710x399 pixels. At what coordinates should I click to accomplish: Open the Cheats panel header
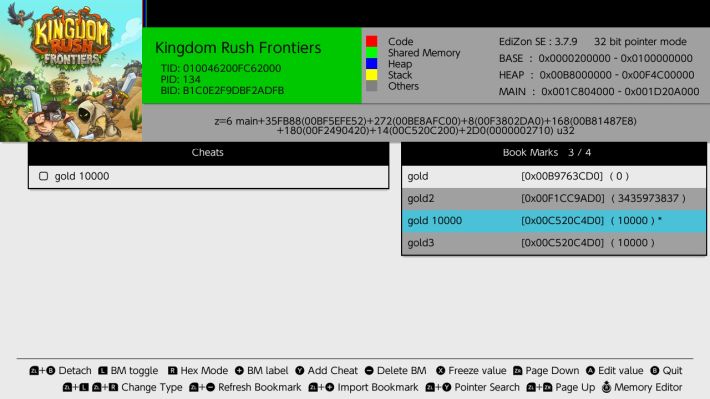coord(208,153)
